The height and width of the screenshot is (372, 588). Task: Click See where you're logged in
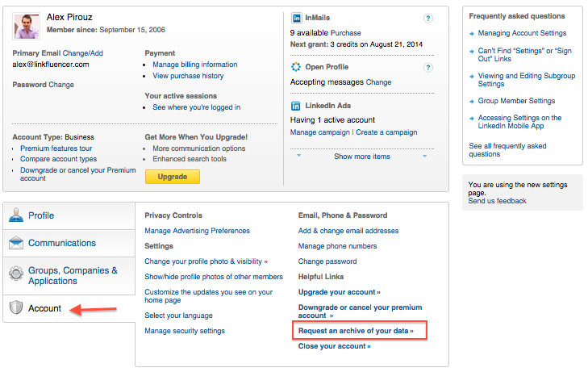click(x=197, y=107)
